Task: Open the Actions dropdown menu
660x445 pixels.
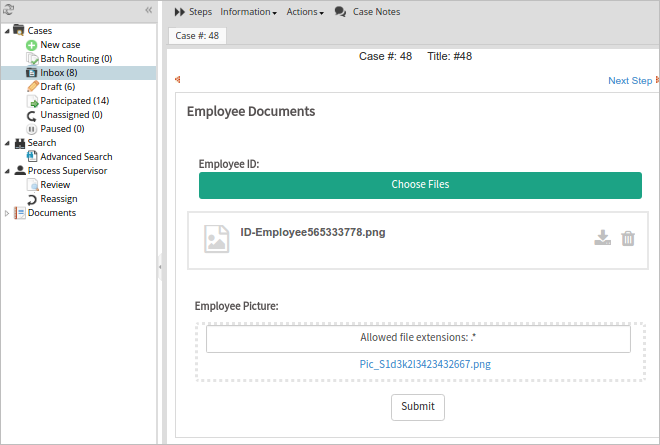Action: pos(304,12)
